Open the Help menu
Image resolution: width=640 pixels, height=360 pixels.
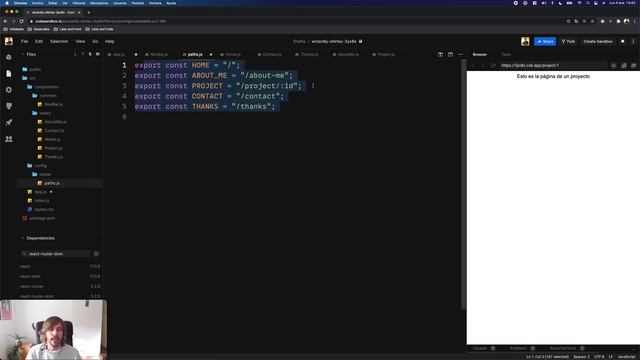[x=109, y=41]
